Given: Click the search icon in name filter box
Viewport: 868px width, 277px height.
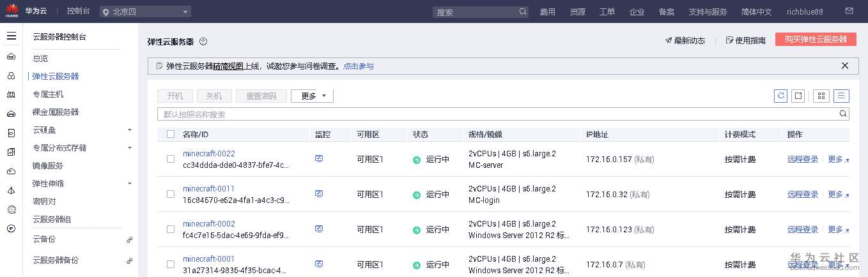Looking at the screenshot, I should point(843,114).
